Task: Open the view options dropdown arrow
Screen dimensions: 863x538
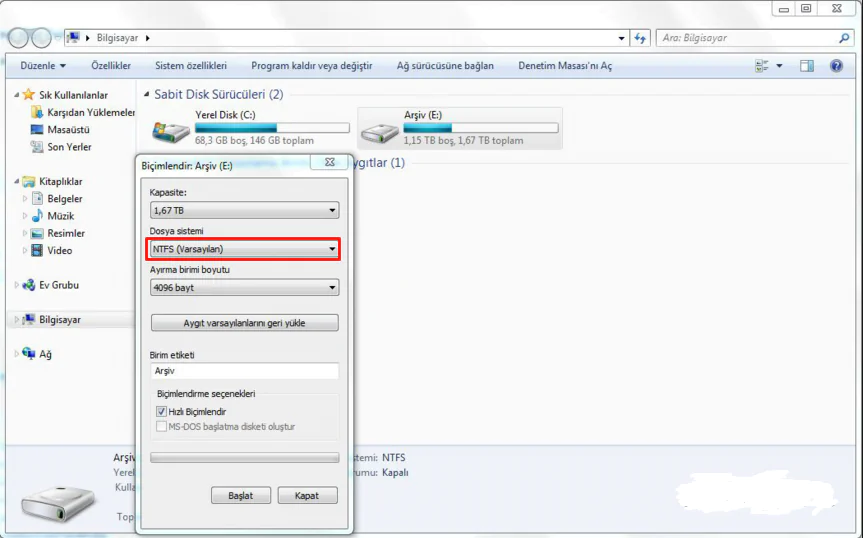Action: 779,66
